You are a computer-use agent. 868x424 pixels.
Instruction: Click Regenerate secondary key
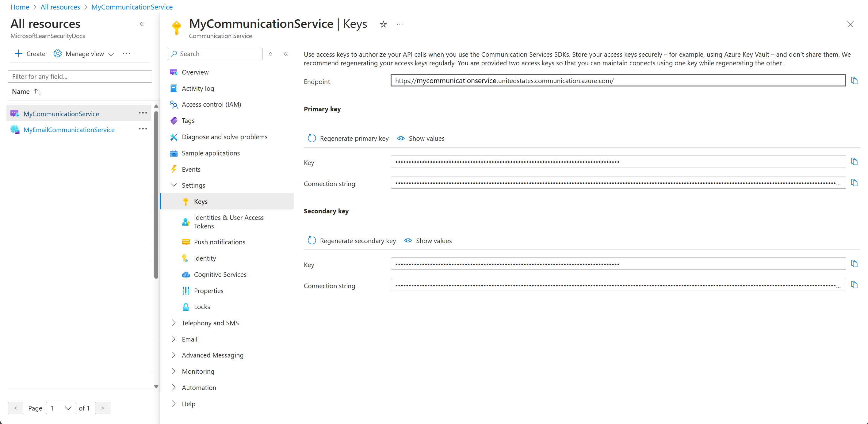(x=352, y=241)
